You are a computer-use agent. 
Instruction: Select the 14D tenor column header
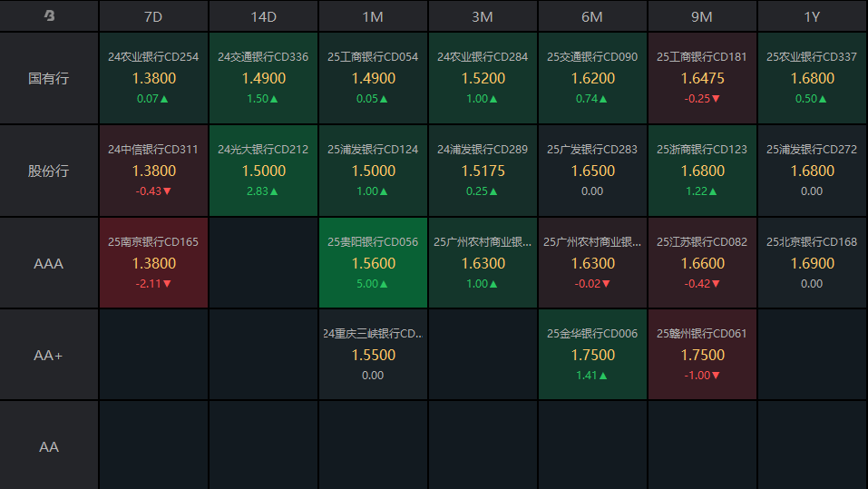263,16
